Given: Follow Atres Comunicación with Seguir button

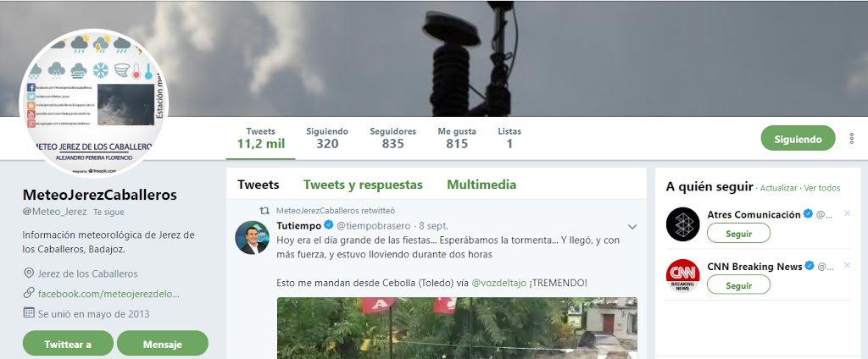Looking at the screenshot, I should (x=738, y=234).
